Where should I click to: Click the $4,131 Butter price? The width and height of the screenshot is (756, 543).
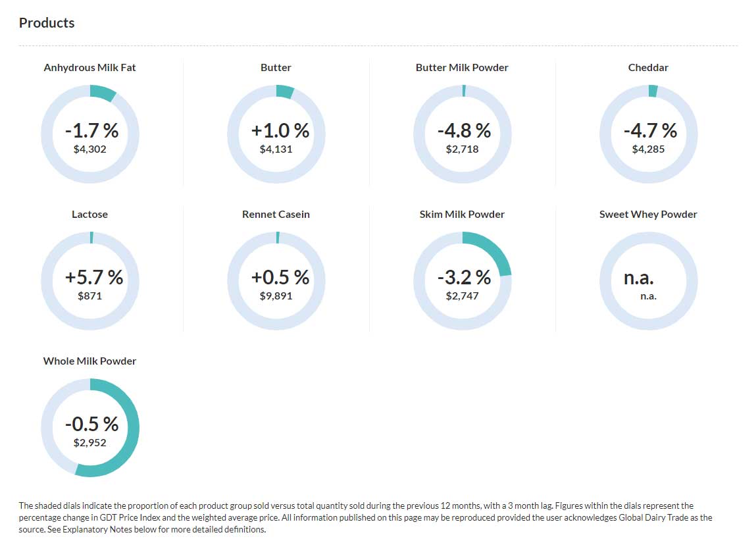pyautogui.click(x=276, y=149)
